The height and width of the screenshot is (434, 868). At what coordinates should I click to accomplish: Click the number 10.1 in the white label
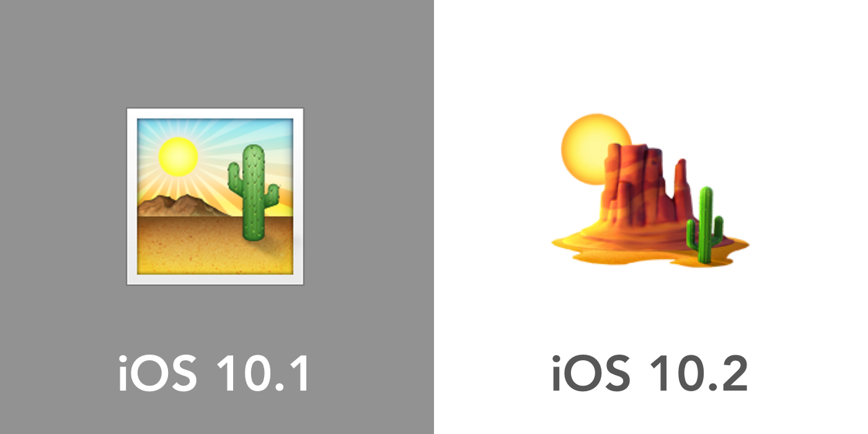click(x=262, y=373)
